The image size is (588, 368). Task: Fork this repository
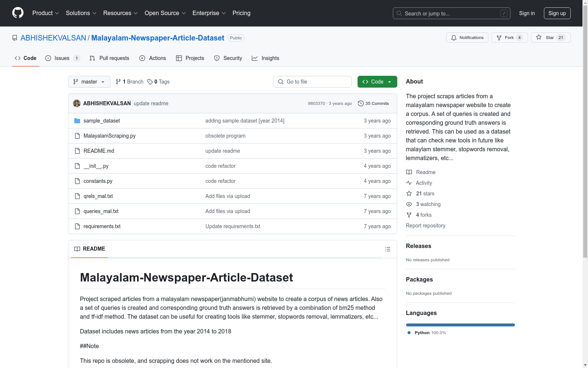(509, 38)
